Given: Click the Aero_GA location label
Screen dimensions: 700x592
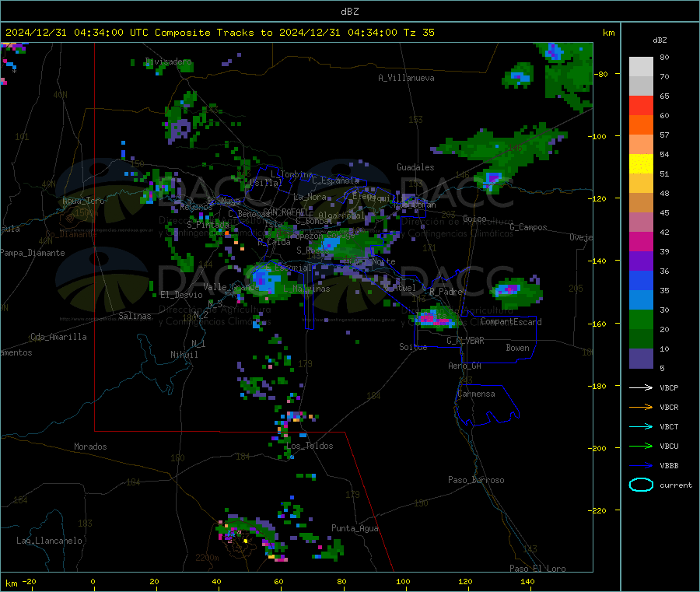Looking at the screenshot, I should click(x=465, y=366).
